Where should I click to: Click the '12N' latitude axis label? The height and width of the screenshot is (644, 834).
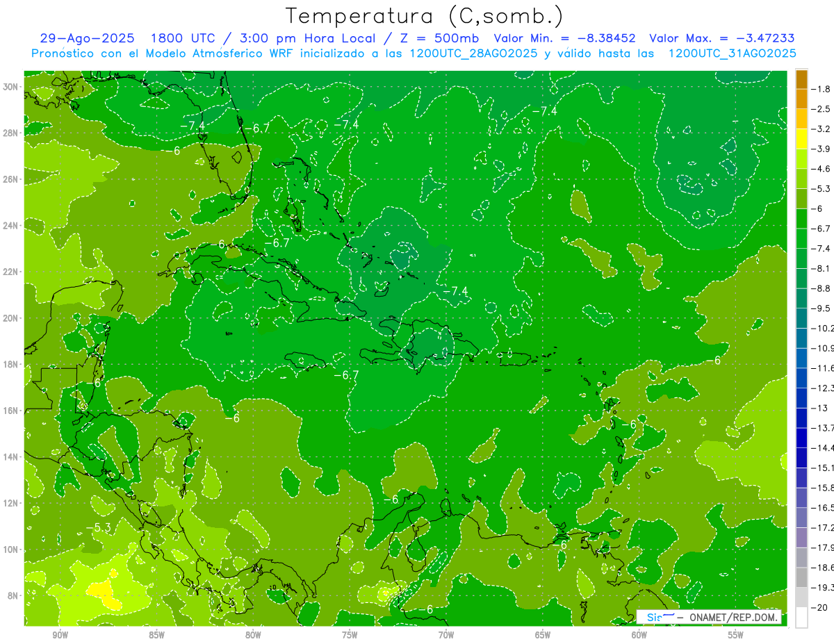point(12,503)
